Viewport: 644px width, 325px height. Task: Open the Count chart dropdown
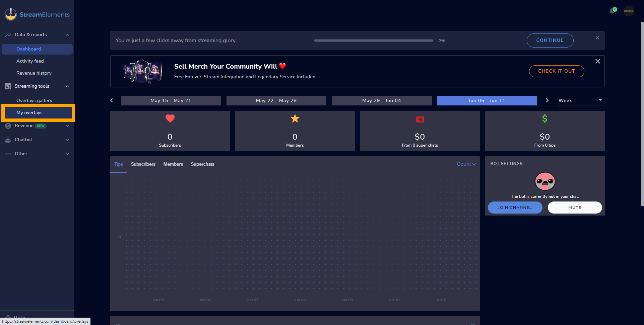pos(466,164)
